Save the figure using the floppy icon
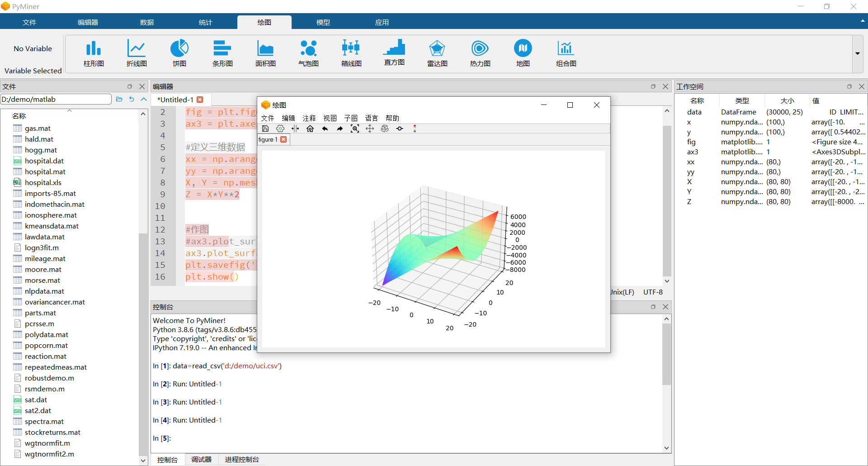The height and width of the screenshot is (466, 868). click(x=265, y=128)
